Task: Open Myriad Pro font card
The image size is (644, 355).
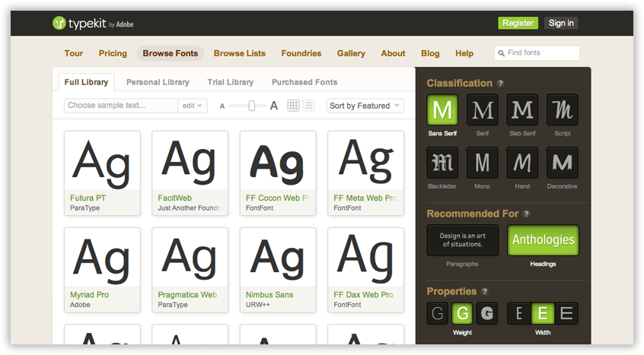Action: (102, 270)
